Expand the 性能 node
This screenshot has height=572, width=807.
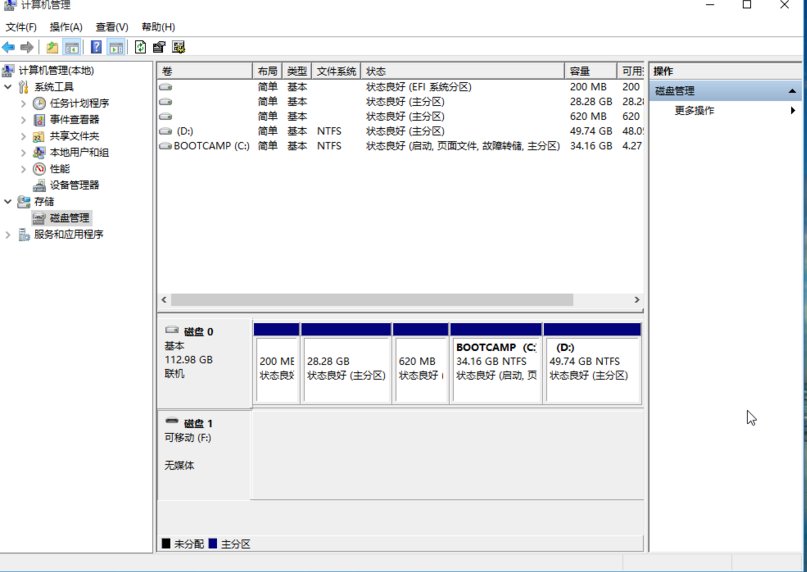[23, 169]
